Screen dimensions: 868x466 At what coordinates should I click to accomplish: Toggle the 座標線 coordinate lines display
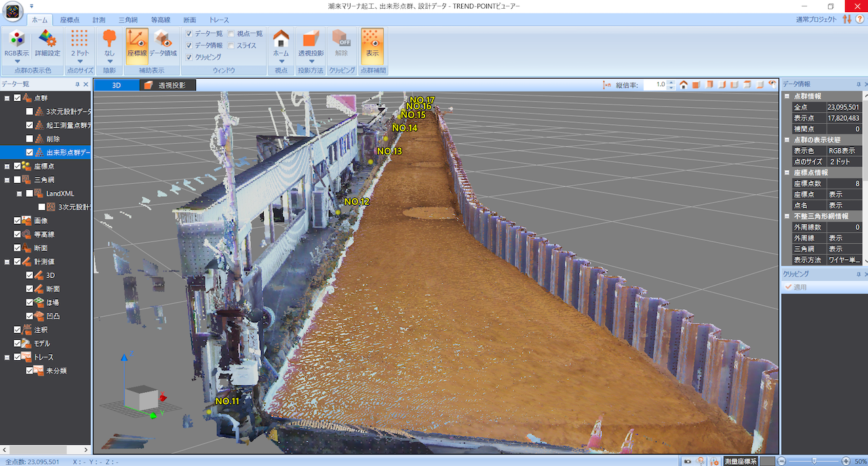137,43
